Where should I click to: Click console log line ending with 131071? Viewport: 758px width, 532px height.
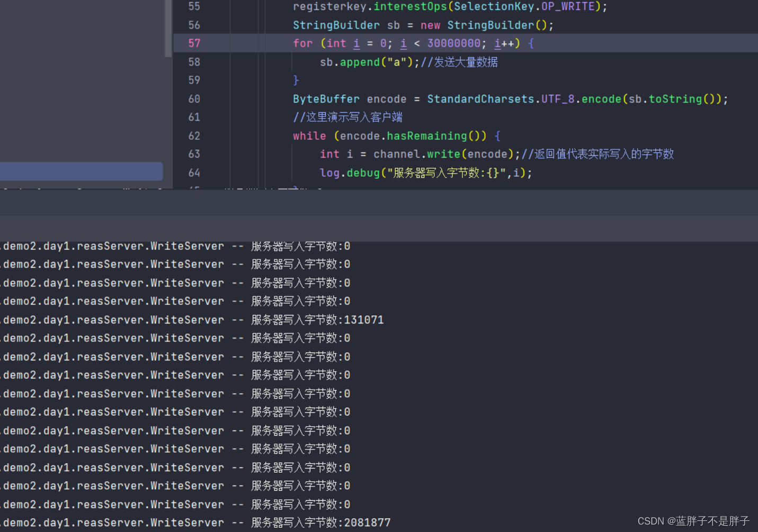[192, 320]
